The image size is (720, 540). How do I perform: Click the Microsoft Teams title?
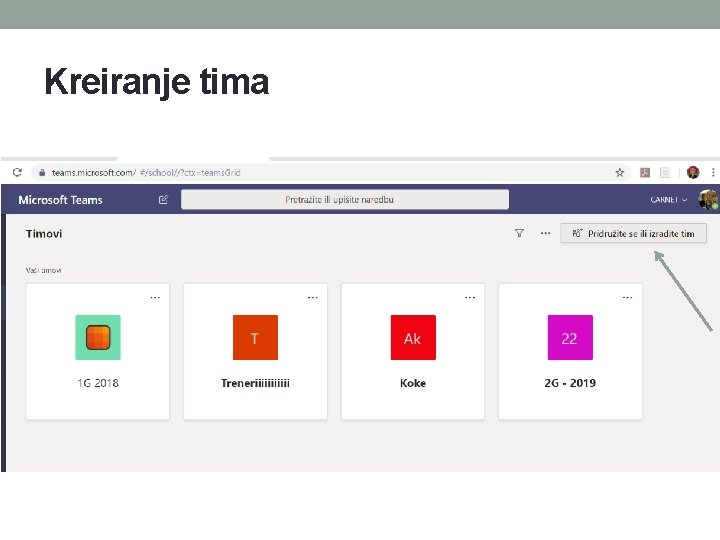coord(60,200)
